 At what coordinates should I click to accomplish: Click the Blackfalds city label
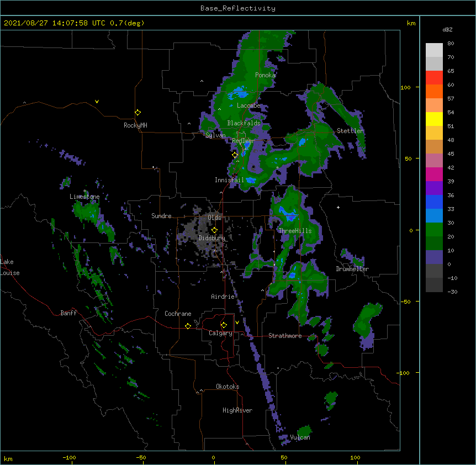[x=244, y=123]
